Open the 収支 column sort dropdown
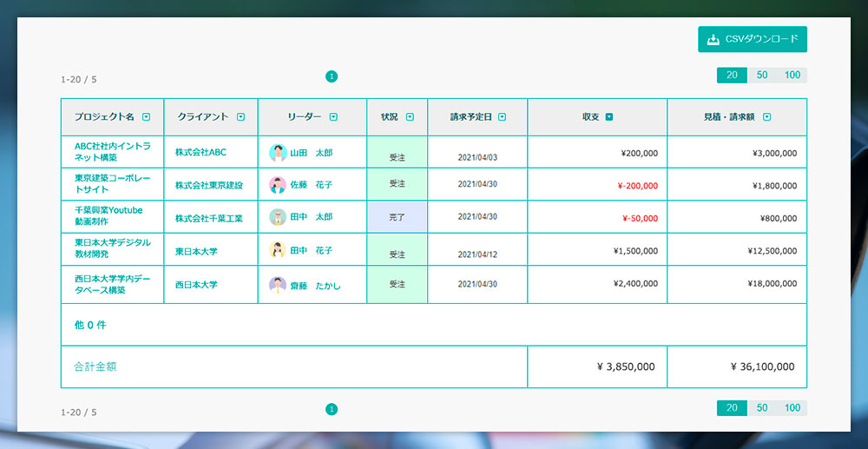Image resolution: width=868 pixels, height=449 pixels. [x=609, y=117]
